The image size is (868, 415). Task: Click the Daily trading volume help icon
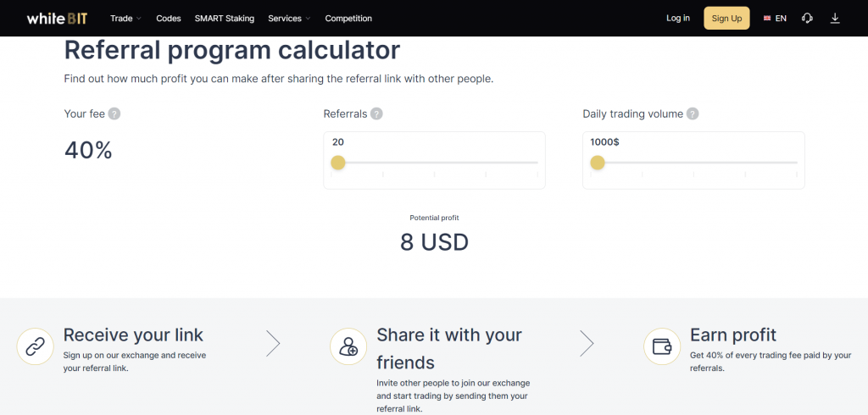click(x=693, y=114)
